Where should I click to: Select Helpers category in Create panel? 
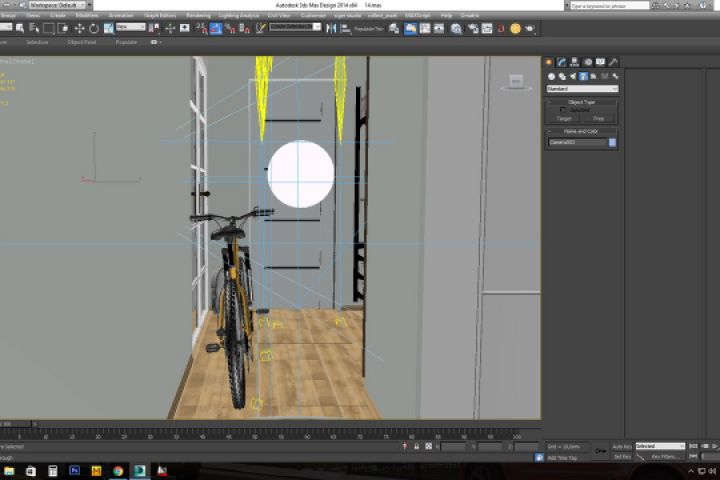(594, 77)
